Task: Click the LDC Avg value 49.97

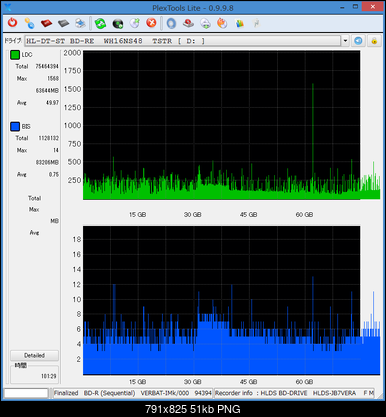Action: click(52, 103)
